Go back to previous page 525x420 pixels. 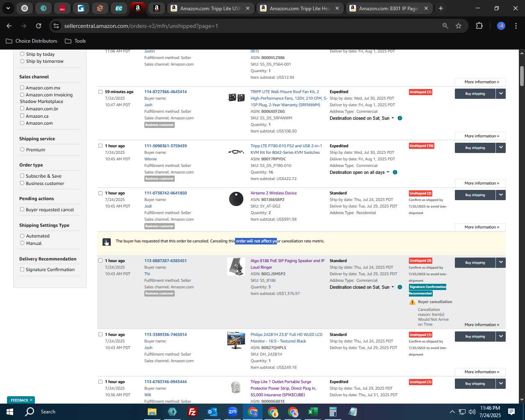point(9,26)
